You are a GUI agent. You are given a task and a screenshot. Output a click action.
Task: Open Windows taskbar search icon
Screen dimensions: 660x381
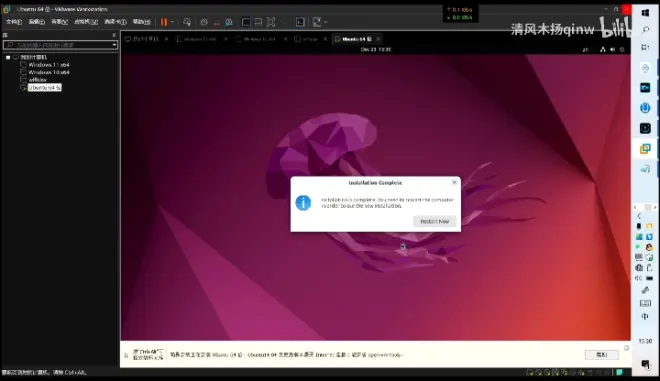[x=645, y=29]
